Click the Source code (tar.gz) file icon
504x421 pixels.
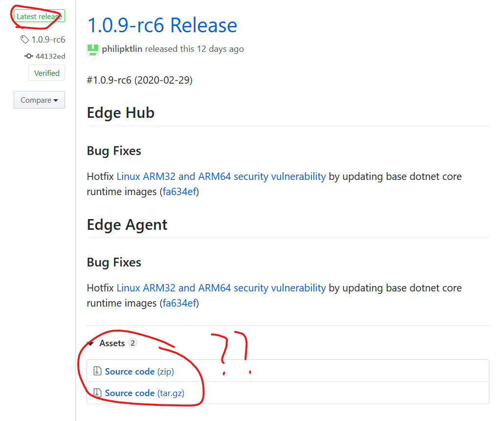coord(97,393)
